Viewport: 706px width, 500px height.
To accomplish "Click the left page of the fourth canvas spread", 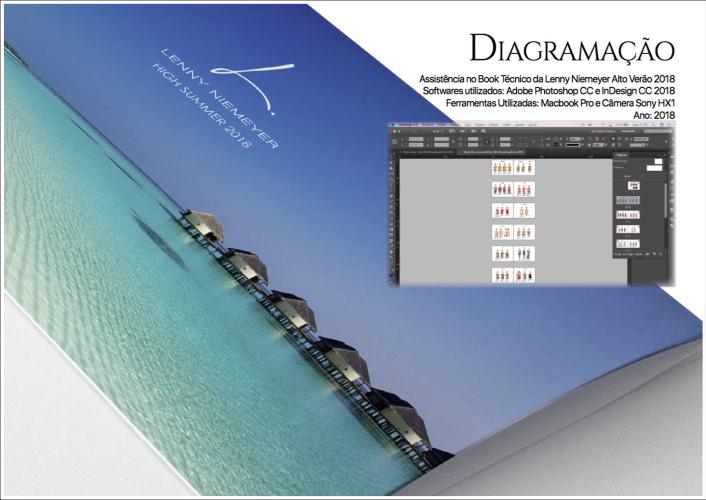I will tap(502, 232).
